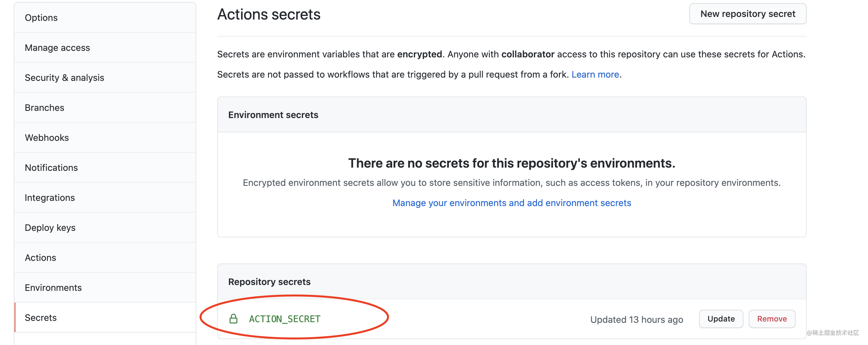The width and height of the screenshot is (868, 345).
Task: Click the Repository secrets header
Action: 269,282
